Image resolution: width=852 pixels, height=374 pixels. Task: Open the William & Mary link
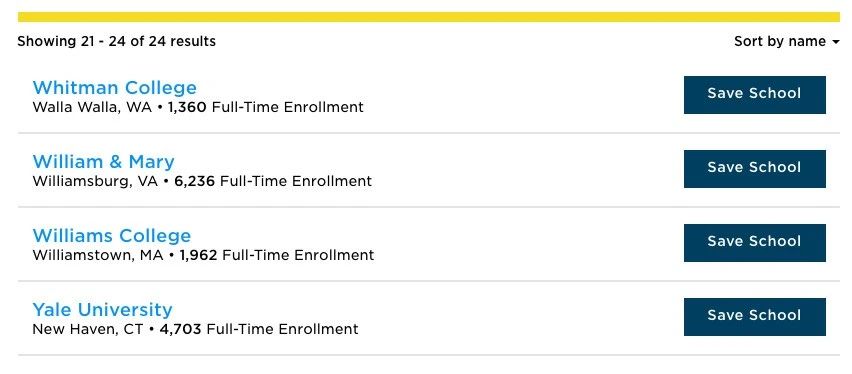[x=103, y=161]
